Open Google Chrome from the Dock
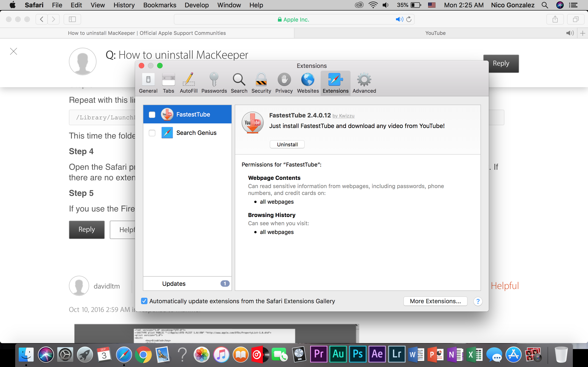588x367 pixels. click(x=143, y=355)
